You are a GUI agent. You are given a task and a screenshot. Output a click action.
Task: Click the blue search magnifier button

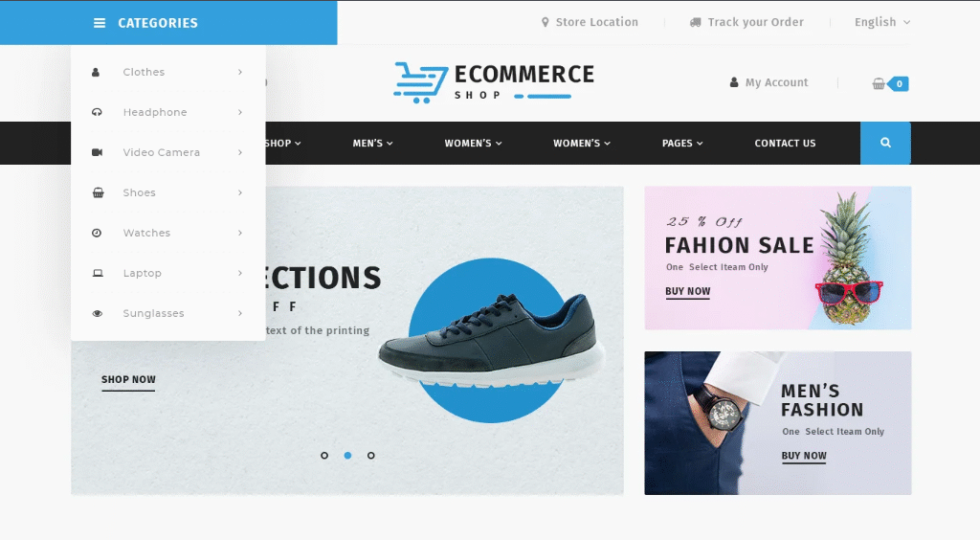[885, 143]
